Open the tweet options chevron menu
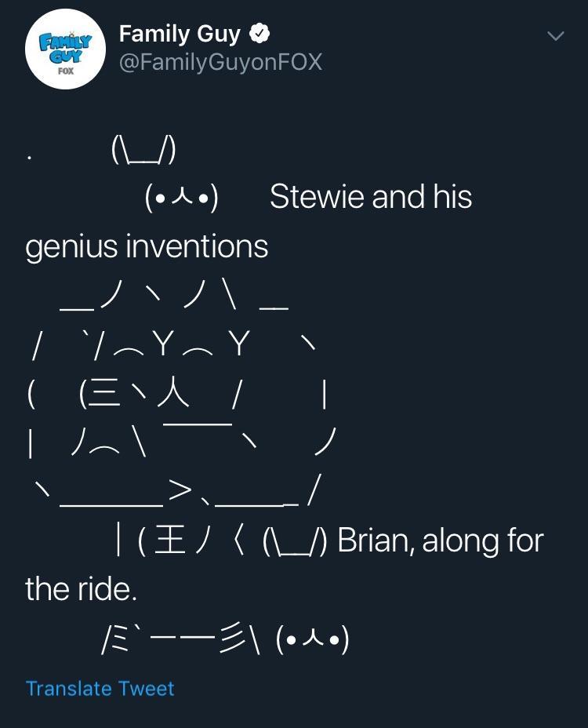The height and width of the screenshot is (728, 588). click(555, 36)
